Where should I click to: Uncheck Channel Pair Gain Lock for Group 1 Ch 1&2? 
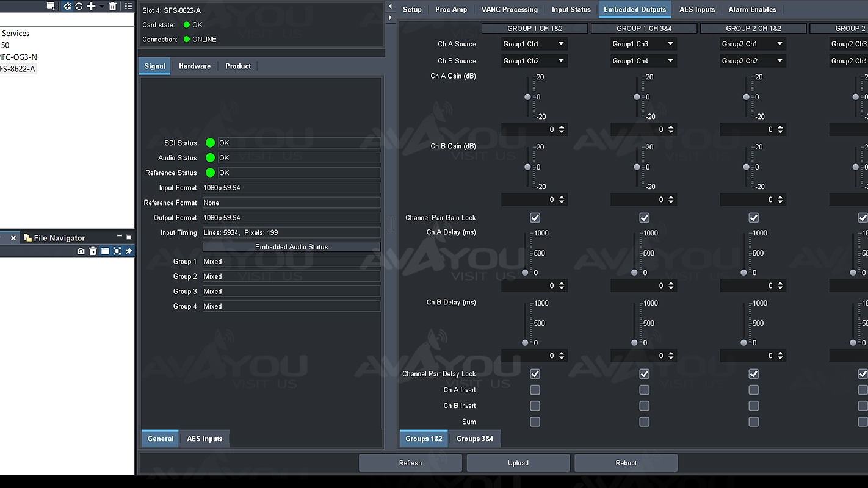tap(535, 218)
